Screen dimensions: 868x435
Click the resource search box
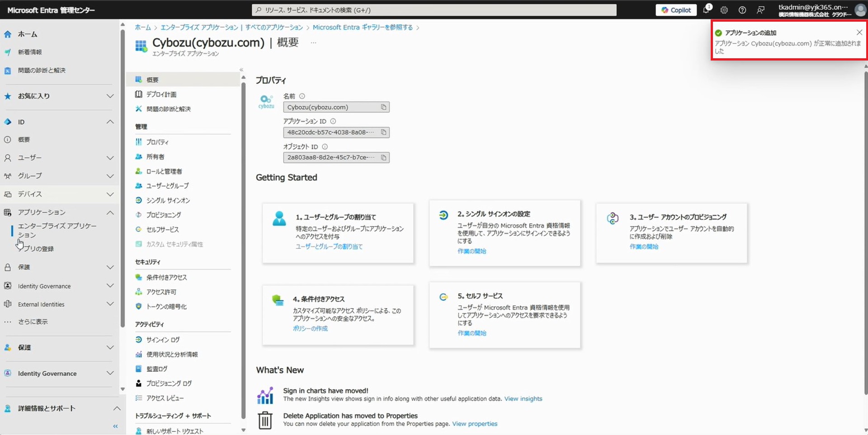click(434, 10)
